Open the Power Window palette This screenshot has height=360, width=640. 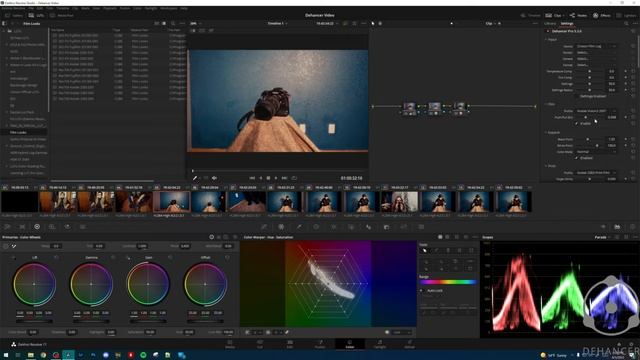(316, 227)
